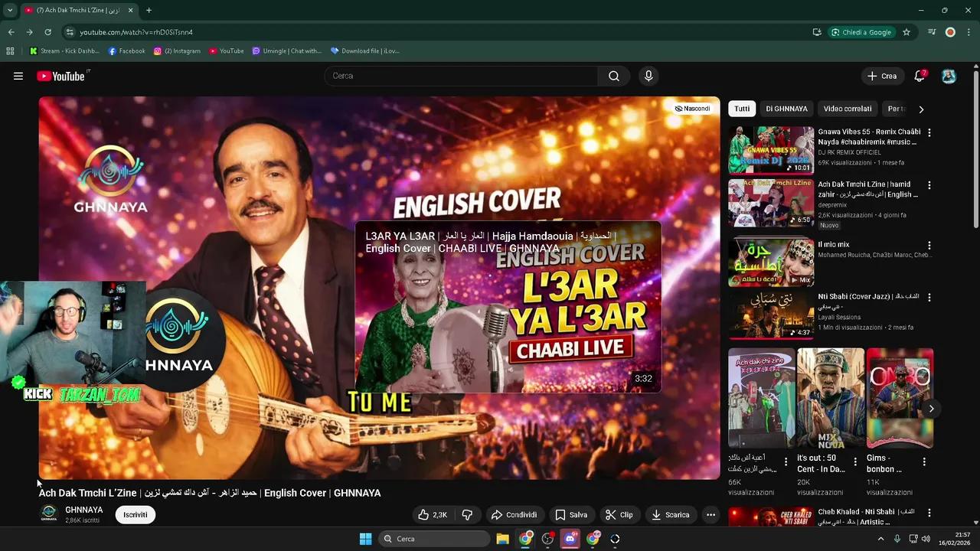The width and height of the screenshot is (980, 551).
Task: Select the Tutti filter chip
Action: click(x=742, y=109)
